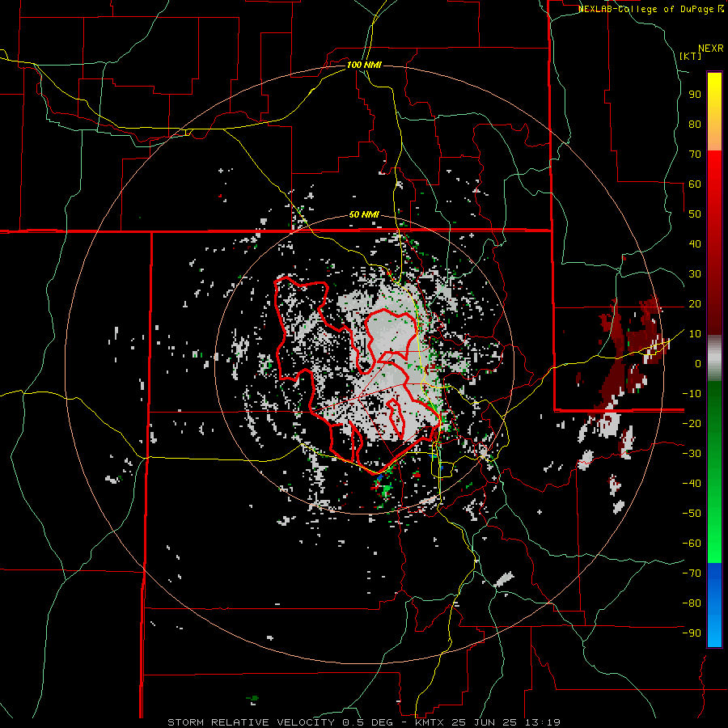
Task: Click the positive 10 scale value
Action: pyautogui.click(x=695, y=334)
